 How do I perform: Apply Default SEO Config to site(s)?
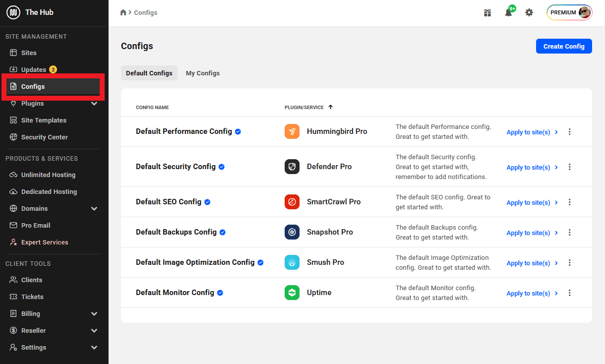point(532,203)
